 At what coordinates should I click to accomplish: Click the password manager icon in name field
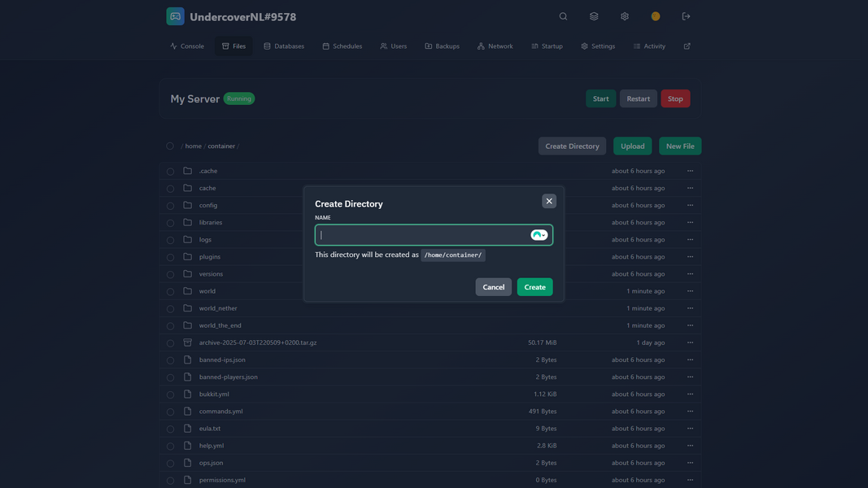pos(539,235)
